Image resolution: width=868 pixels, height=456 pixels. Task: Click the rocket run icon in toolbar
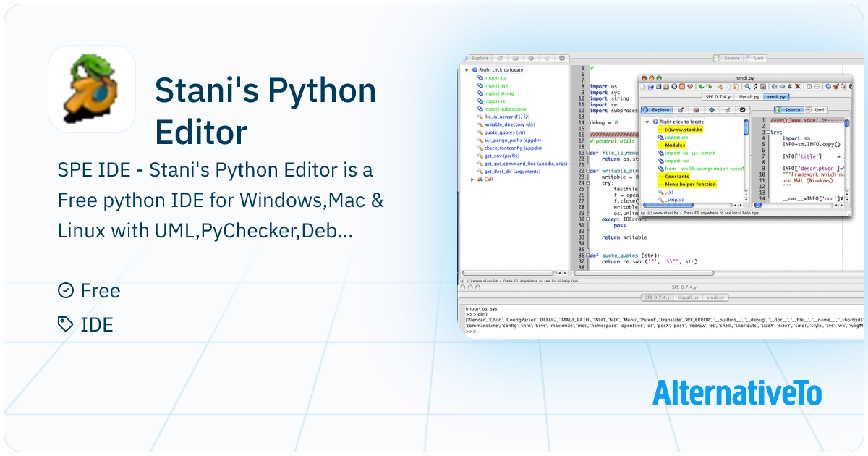(x=836, y=86)
